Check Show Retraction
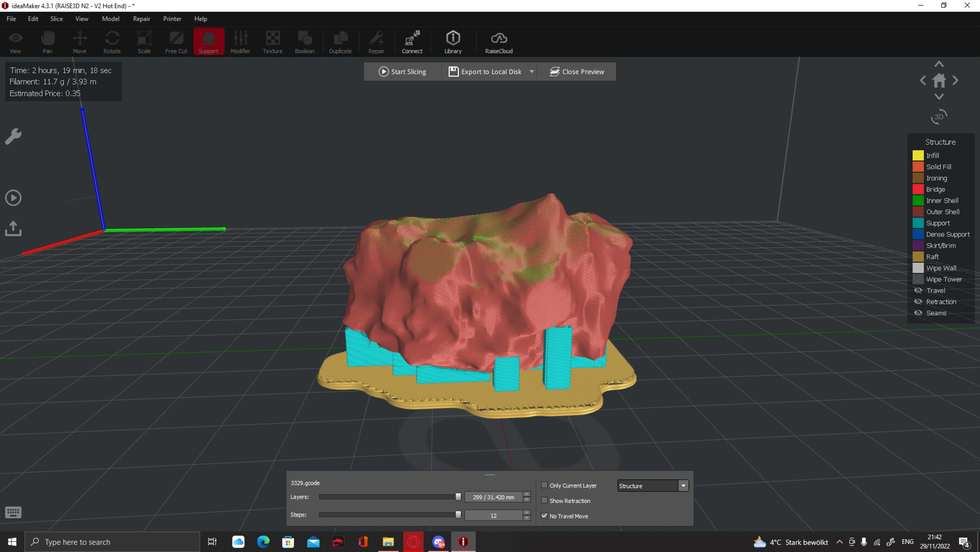The width and height of the screenshot is (980, 552). (x=544, y=500)
